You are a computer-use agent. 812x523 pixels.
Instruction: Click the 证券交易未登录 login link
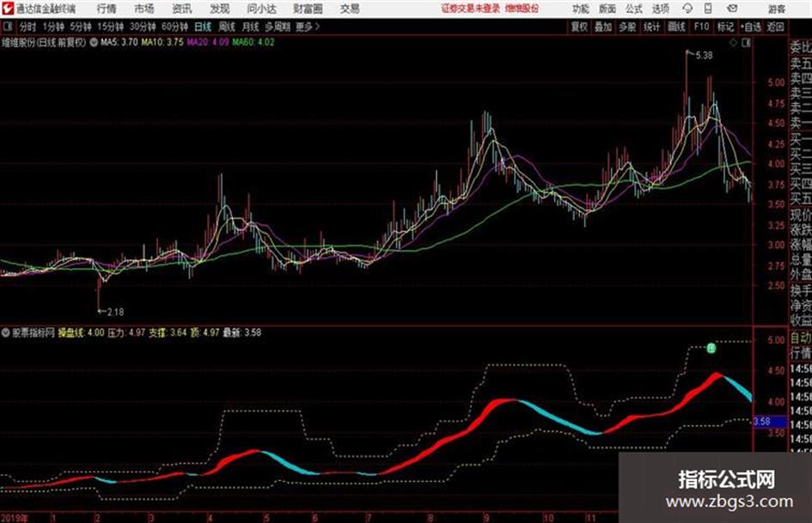[471, 9]
